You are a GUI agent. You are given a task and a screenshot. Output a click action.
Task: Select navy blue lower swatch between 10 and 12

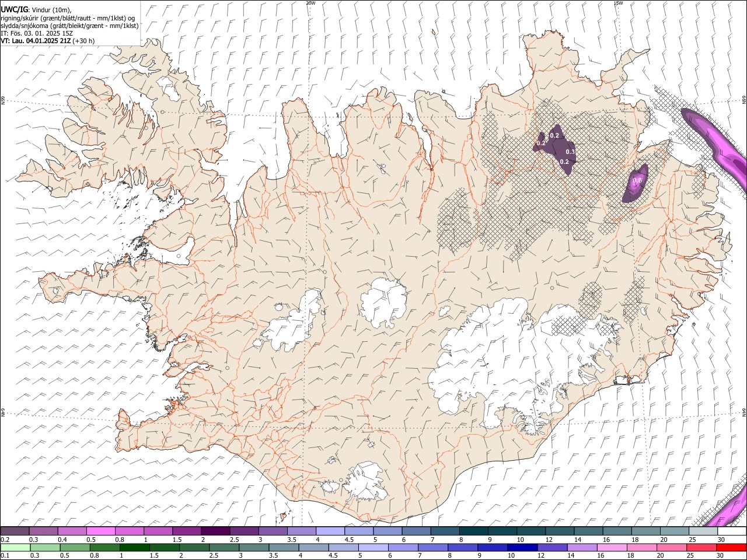pos(522,547)
